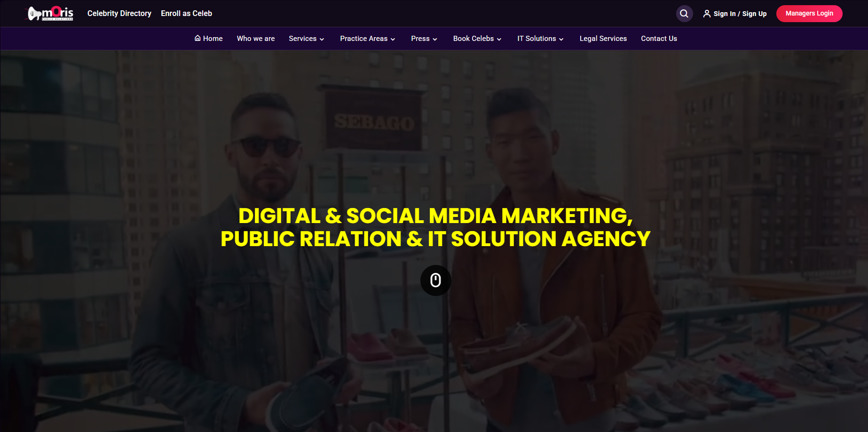Viewport: 868px width, 432px height.
Task: Select Contact Us in navigation
Action: pyautogui.click(x=659, y=39)
